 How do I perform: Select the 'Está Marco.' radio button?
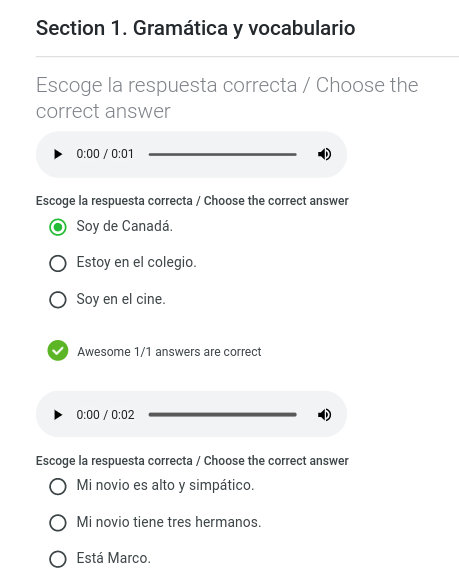coord(58,559)
